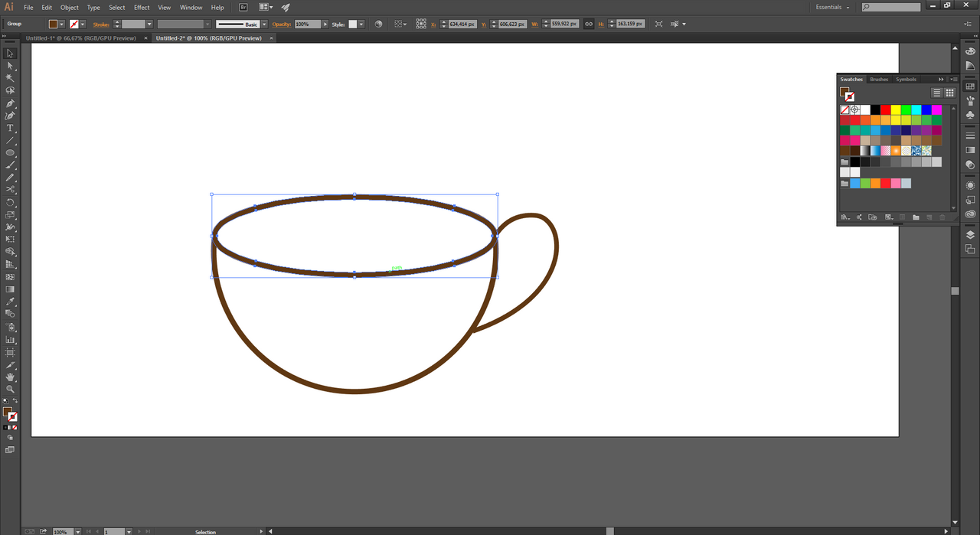This screenshot has width=980, height=535.
Task: Open the Essentials workspace switcher
Action: coord(832,7)
